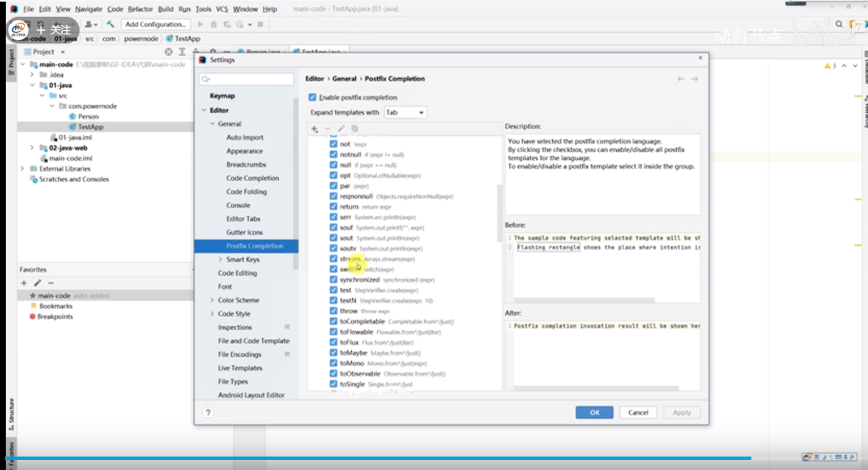The image size is (868, 470).
Task: Uncheck the toCompletable template checkbox
Action: (333, 322)
